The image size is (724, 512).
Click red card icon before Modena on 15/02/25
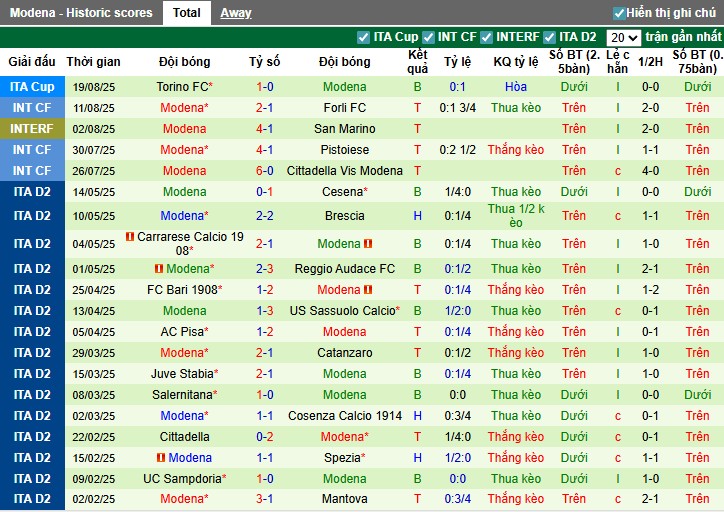[x=161, y=458]
